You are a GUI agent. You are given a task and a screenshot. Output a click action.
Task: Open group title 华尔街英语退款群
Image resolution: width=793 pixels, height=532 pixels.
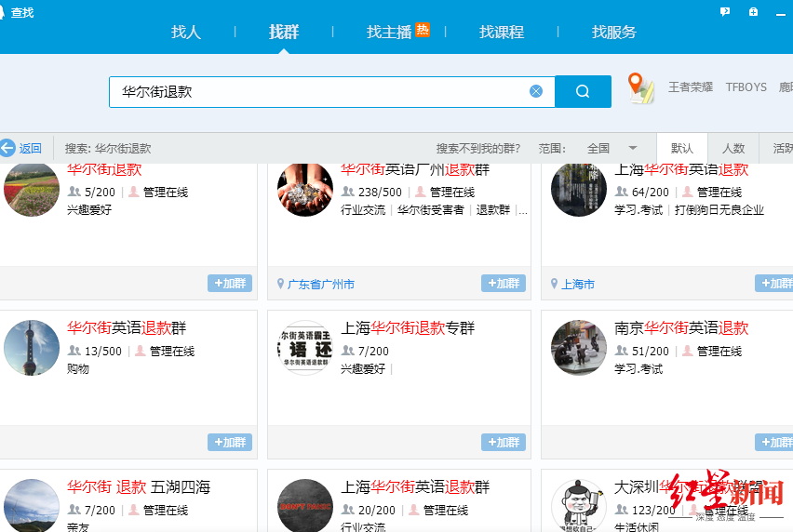click(127, 328)
